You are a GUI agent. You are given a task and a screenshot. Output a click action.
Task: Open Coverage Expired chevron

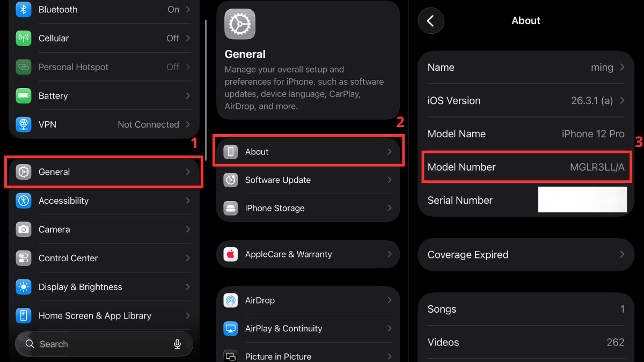pos(622,255)
